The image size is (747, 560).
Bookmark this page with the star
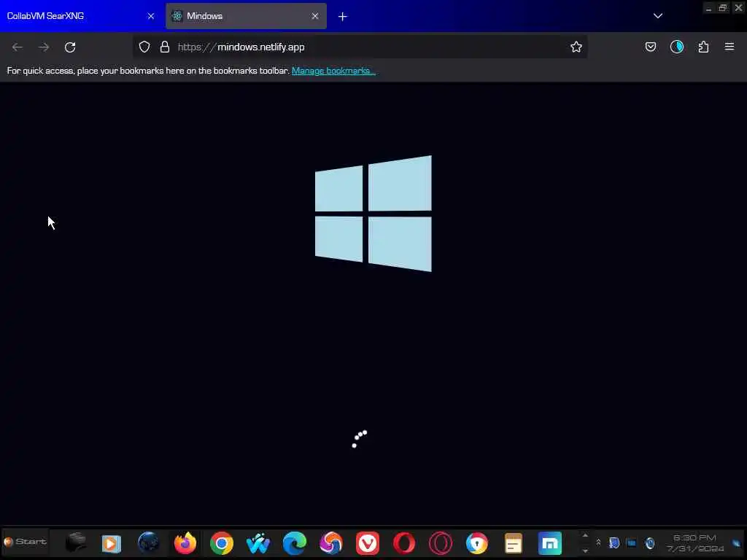pyautogui.click(x=576, y=47)
